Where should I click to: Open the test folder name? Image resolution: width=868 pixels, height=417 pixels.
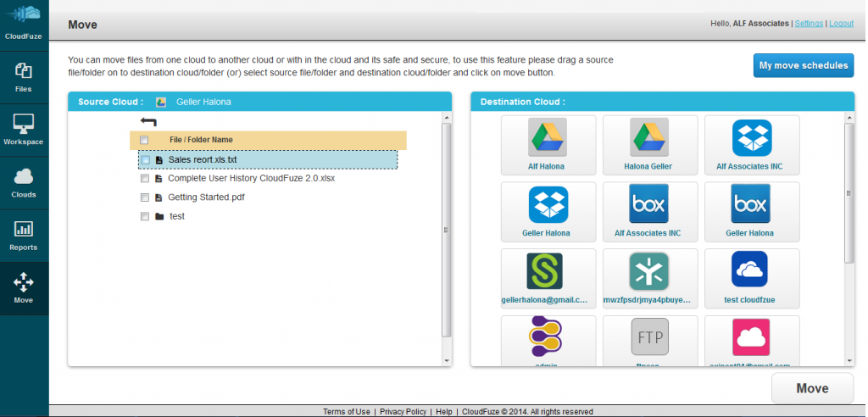[x=177, y=216]
